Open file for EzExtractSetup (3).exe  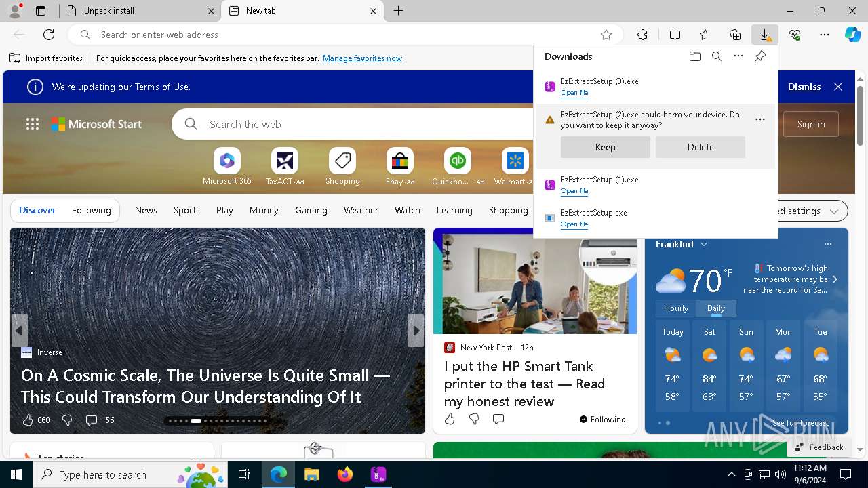(x=574, y=93)
